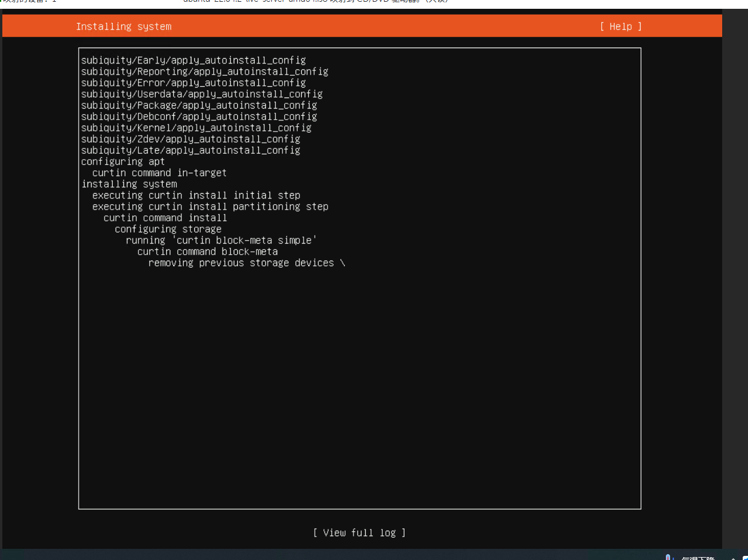Click the weather thermometer icon in taskbar
Viewport: 748px width, 560px height.
coord(668,557)
